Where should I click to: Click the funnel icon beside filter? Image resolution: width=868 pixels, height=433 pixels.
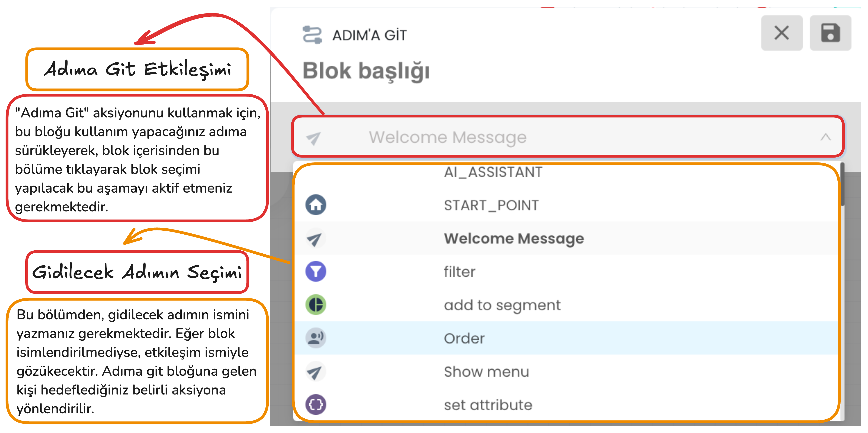pos(316,271)
